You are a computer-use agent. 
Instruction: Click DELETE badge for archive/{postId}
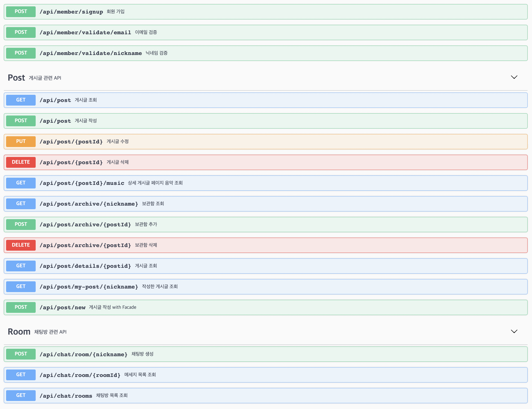tap(21, 245)
